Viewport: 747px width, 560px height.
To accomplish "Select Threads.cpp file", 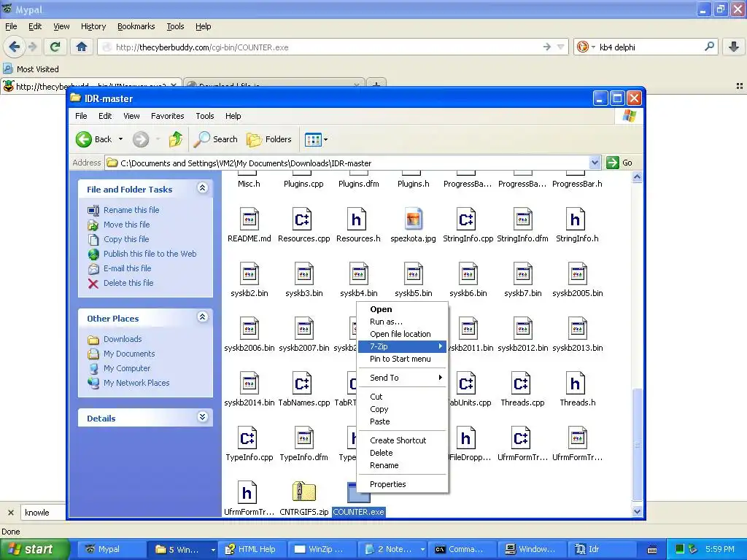I will pyautogui.click(x=522, y=389).
